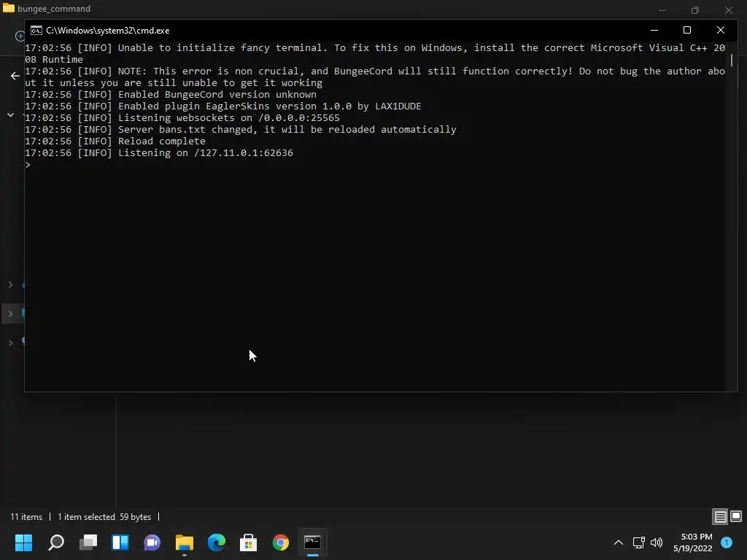Click 'Enabled plugin EaglerSkins' log line
Image resolution: width=747 pixels, height=560 pixels.
(223, 106)
